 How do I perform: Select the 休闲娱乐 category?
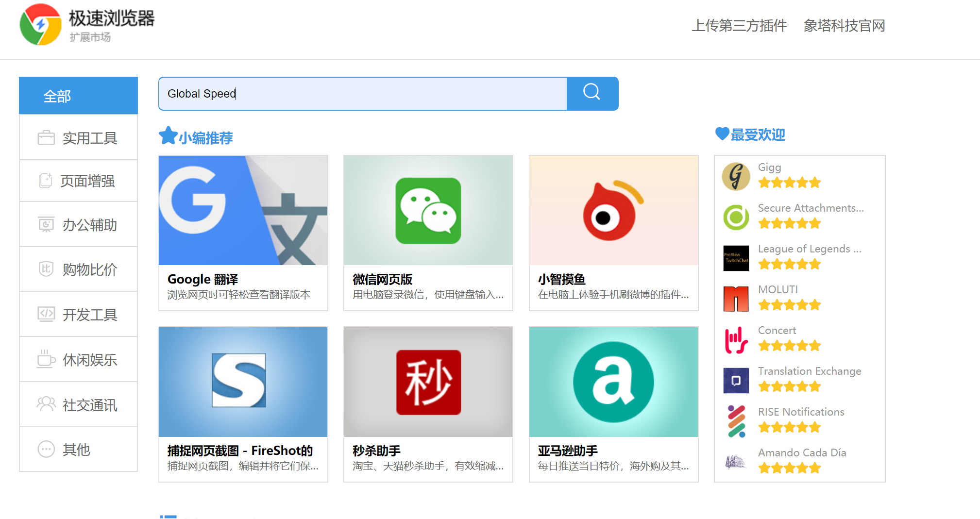(78, 359)
